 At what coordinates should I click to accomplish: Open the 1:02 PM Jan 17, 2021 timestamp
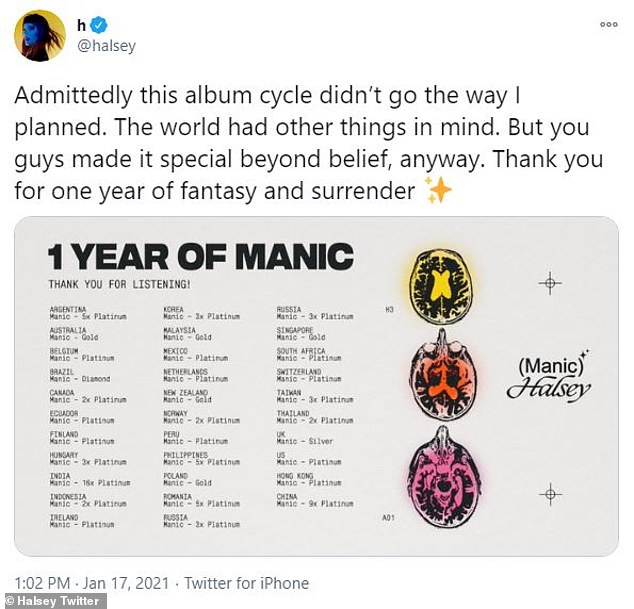[92, 583]
